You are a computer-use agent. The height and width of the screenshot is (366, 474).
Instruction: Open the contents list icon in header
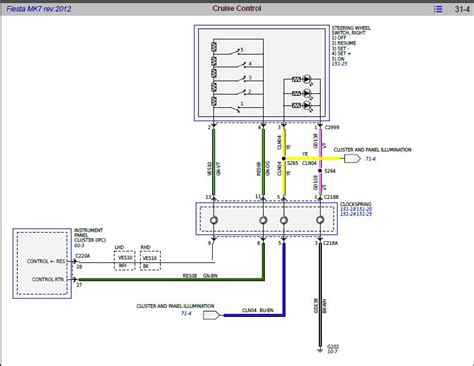(438, 9)
